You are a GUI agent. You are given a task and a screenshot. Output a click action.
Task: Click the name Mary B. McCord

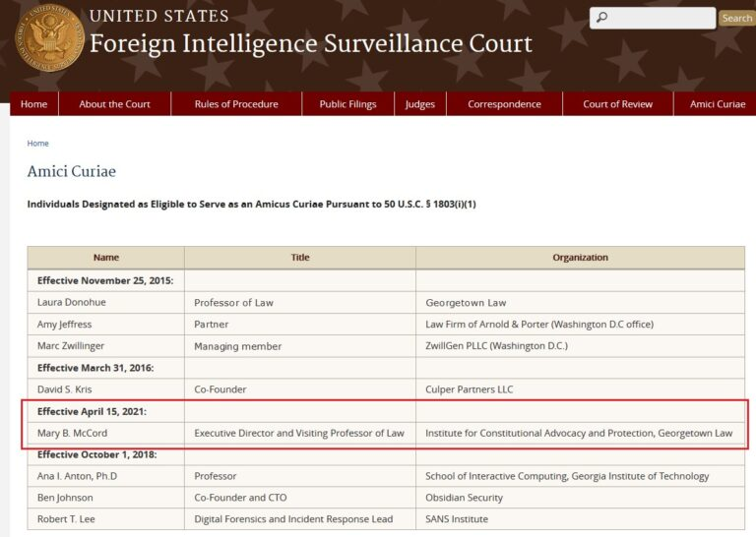(x=72, y=433)
